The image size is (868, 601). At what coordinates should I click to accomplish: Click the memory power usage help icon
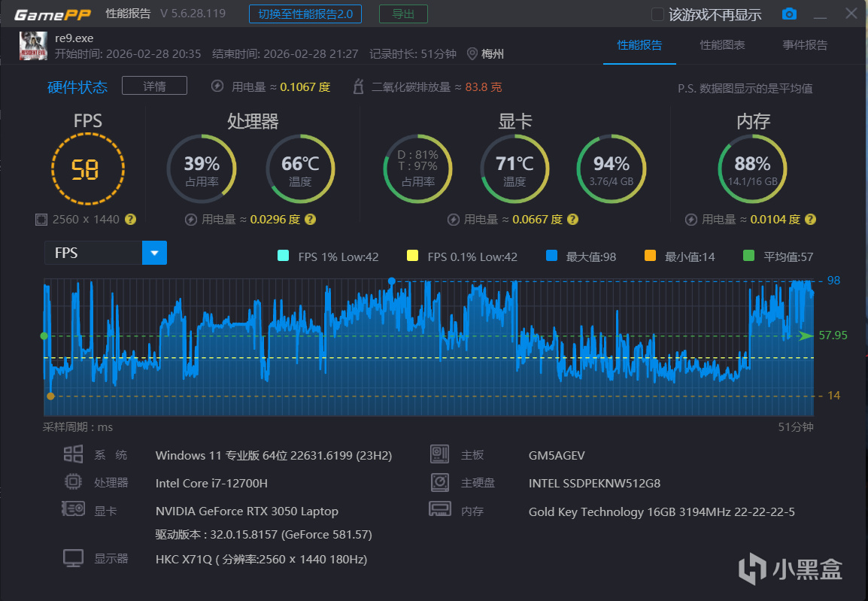coord(810,219)
